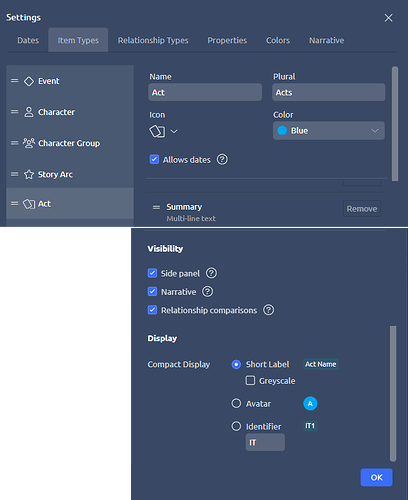Click the lower panel vertical scrollbar

tap(393, 393)
